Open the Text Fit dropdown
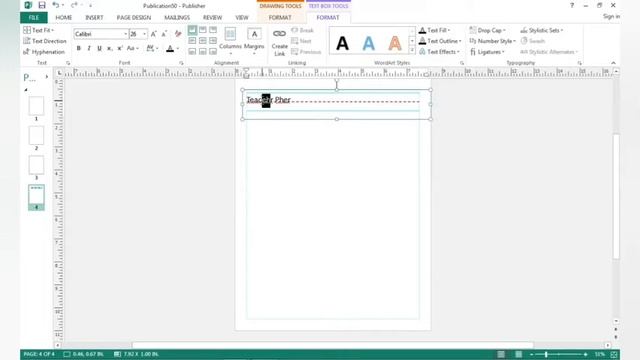Viewport: 640px width, 360px height. [39, 30]
